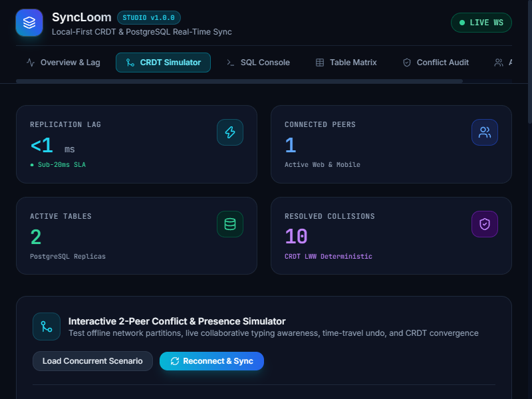
Task: Click the CRDT LWW Deterministic text
Action: point(329,256)
